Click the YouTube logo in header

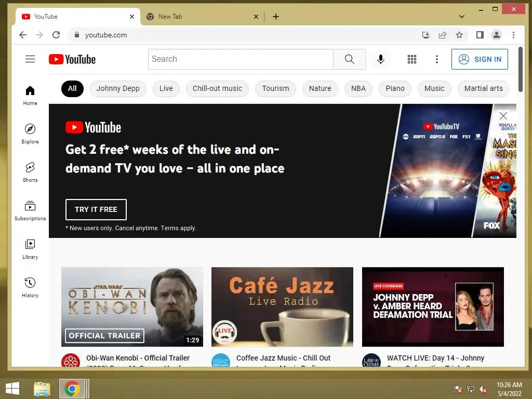click(x=72, y=59)
